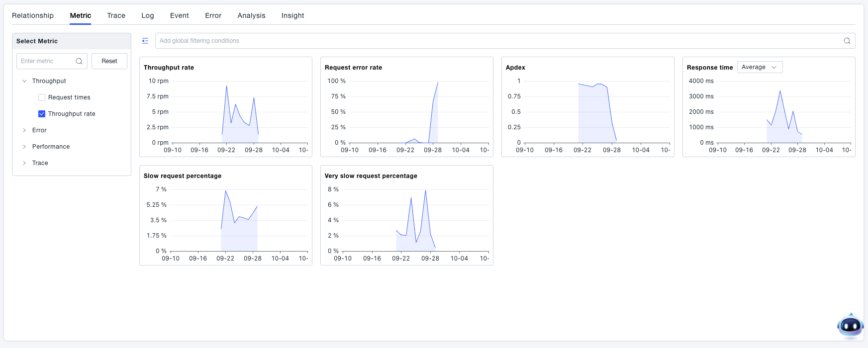
Task: Expand the Trace metric group
Action: [24, 163]
